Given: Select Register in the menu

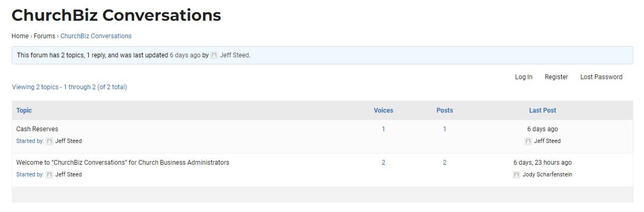Looking at the screenshot, I should tap(556, 77).
